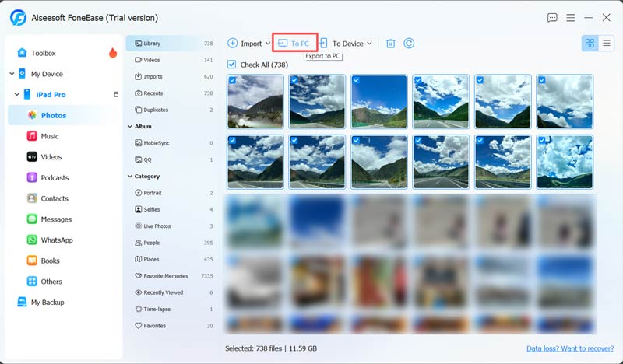Click the refresh icon in toolbar
The image size is (623, 364).
point(409,43)
